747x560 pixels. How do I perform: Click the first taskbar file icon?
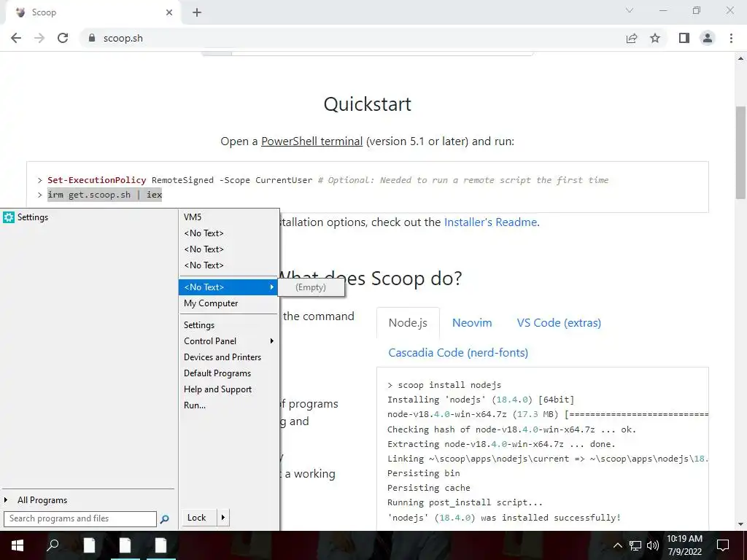[x=89, y=545]
